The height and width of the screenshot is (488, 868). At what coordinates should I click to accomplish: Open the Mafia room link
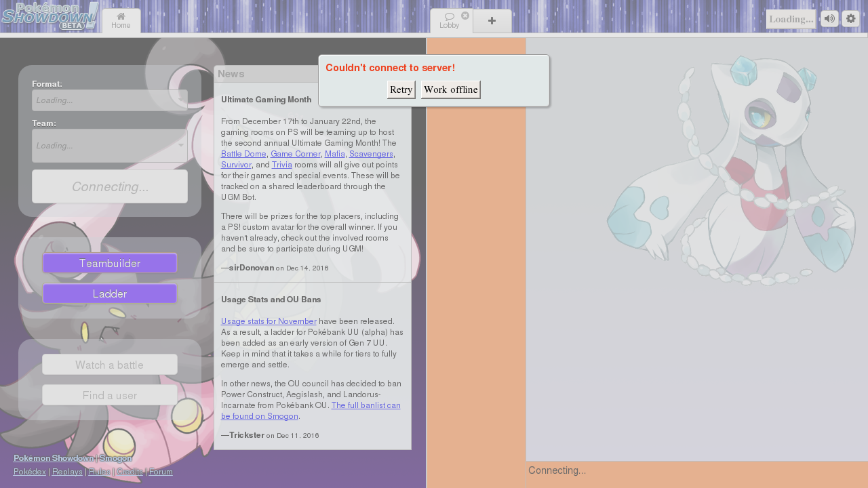[335, 154]
